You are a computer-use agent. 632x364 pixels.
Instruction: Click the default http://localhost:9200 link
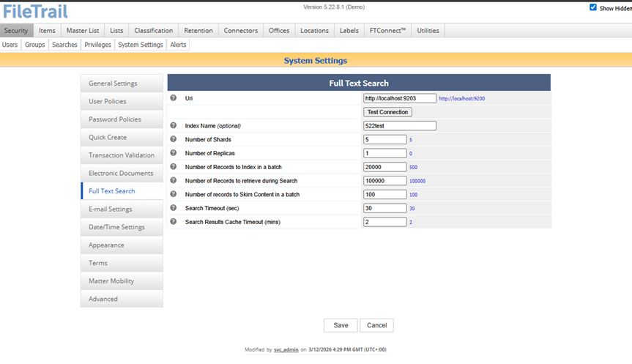462,98
